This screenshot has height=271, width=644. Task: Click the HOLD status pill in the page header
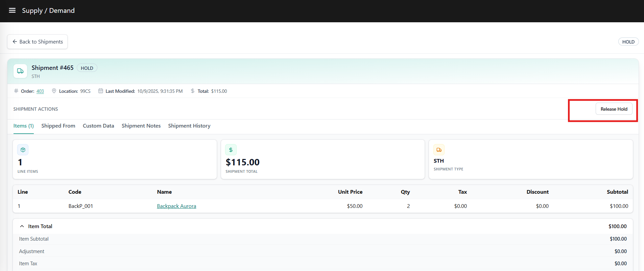(628, 42)
